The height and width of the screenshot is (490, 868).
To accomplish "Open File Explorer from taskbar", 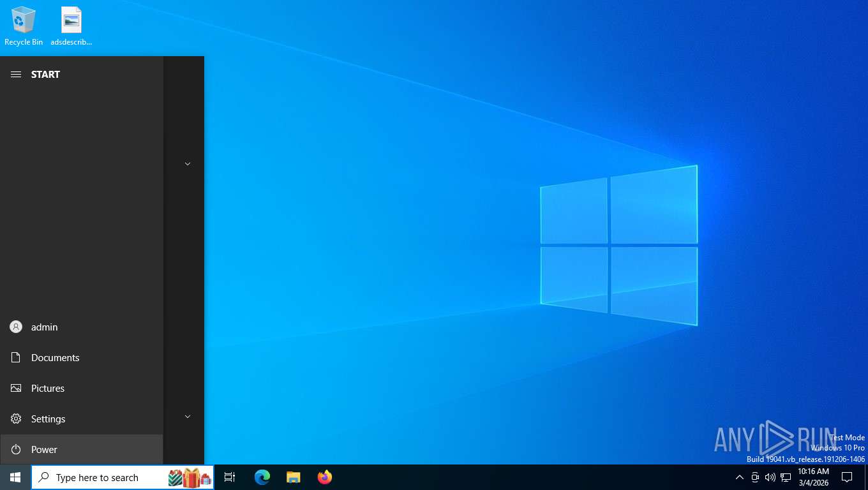I will tap(294, 477).
